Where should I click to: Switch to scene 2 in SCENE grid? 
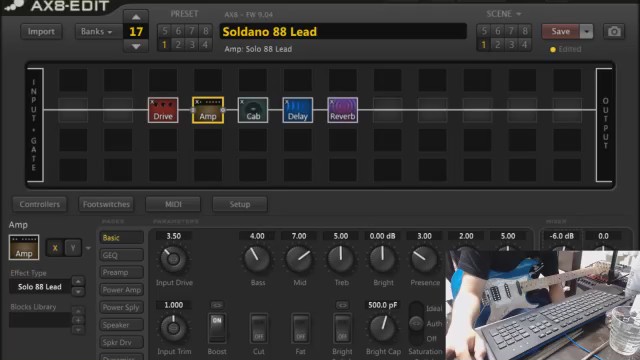[x=498, y=44]
